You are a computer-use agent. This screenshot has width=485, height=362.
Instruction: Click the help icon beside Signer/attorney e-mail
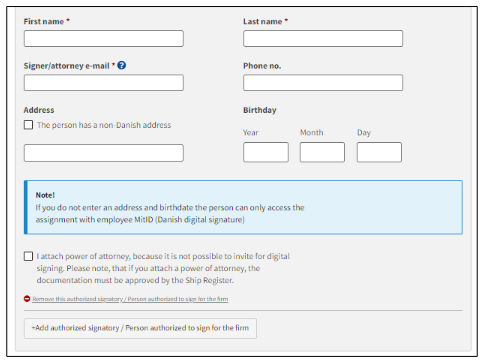122,65
